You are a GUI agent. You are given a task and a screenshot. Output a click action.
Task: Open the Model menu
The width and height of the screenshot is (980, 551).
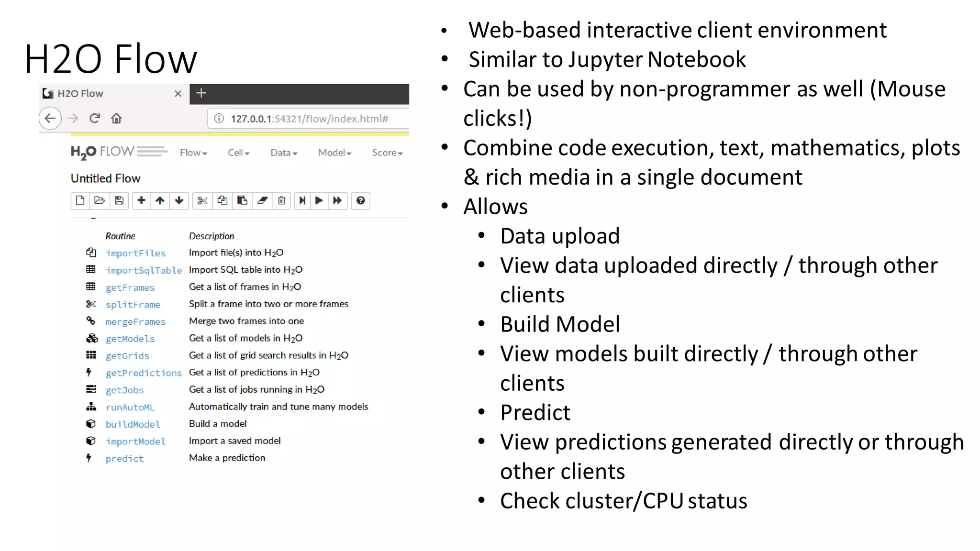(334, 153)
